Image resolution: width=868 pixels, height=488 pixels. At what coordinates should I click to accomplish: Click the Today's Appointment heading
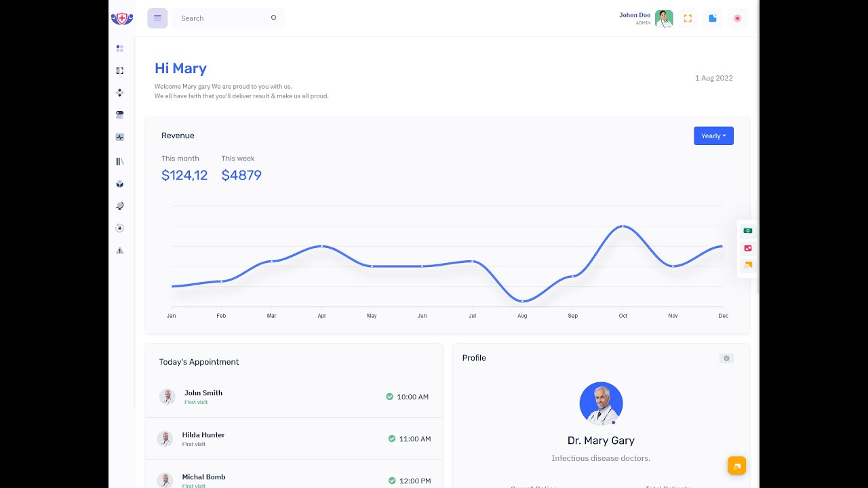click(199, 362)
